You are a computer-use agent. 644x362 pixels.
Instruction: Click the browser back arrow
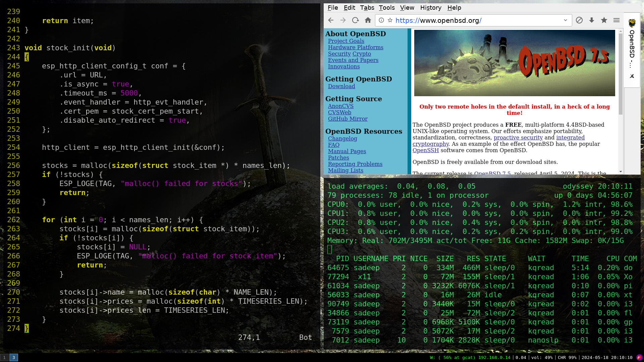pyautogui.click(x=331, y=20)
